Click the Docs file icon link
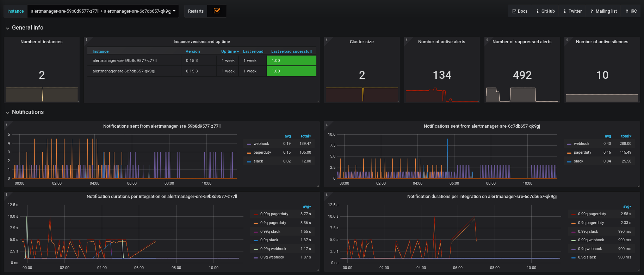Image resolution: width=644 pixels, height=275 pixels. (520, 11)
